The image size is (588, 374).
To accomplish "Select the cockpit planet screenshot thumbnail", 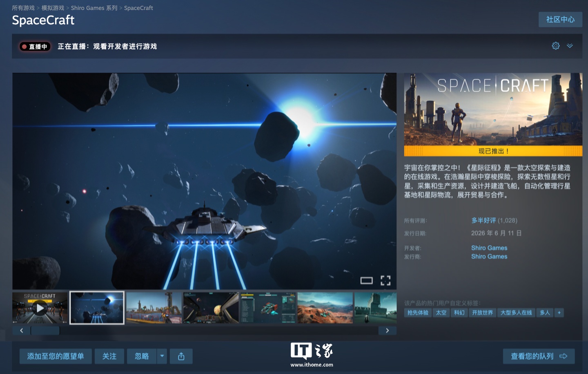I will pyautogui.click(x=211, y=308).
